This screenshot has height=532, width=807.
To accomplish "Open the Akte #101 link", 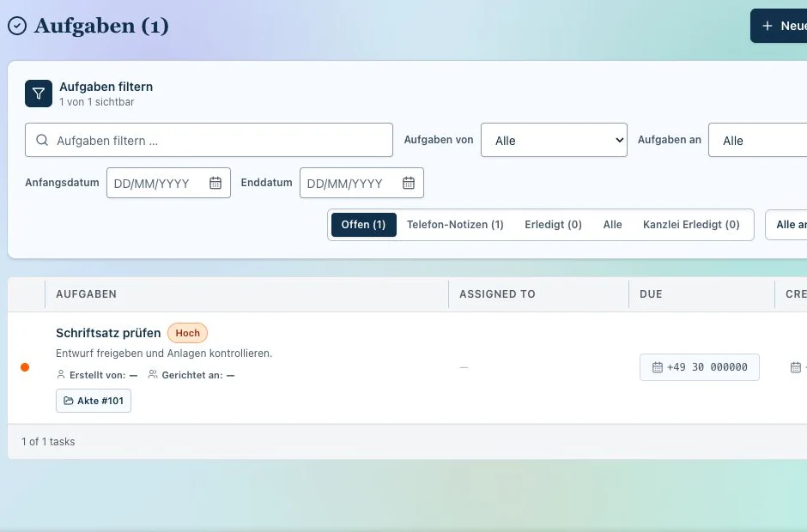I will point(94,400).
